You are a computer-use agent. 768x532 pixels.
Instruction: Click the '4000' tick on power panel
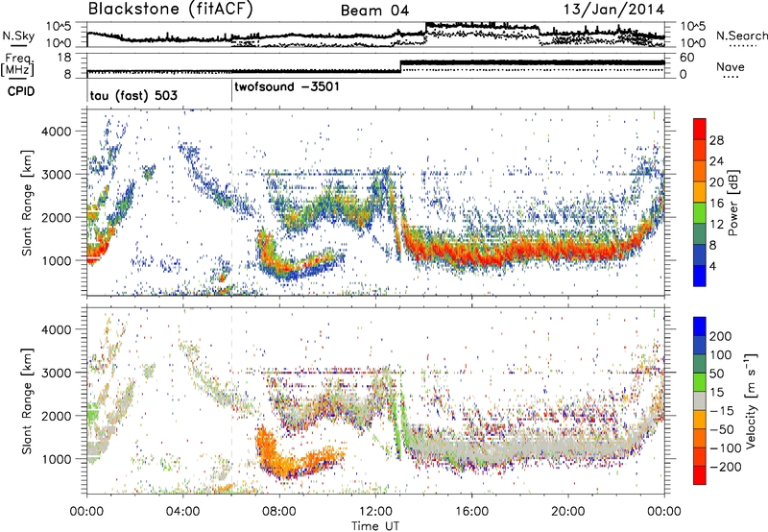click(x=57, y=132)
